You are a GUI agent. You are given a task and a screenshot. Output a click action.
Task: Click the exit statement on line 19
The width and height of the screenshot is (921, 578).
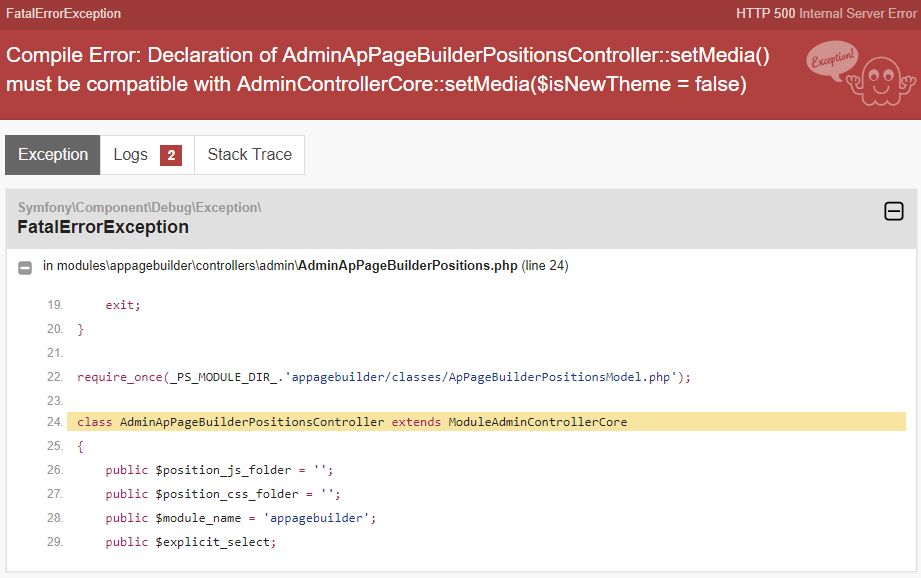[x=123, y=305]
